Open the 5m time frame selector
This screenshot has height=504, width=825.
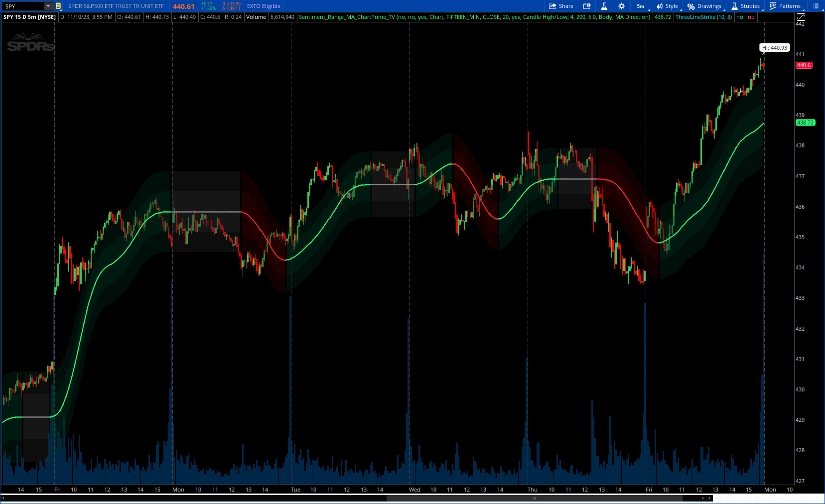click(641, 6)
